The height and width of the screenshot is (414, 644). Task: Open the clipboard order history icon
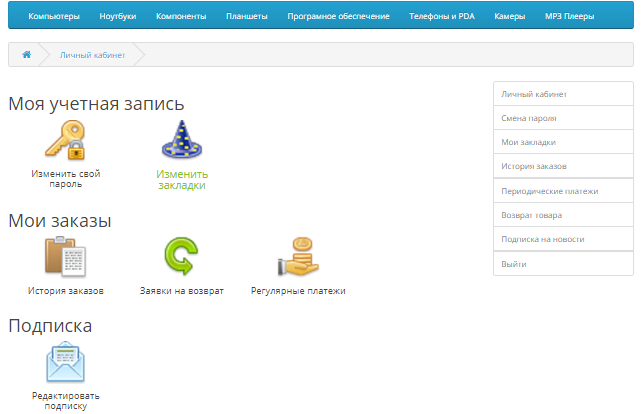pos(65,257)
